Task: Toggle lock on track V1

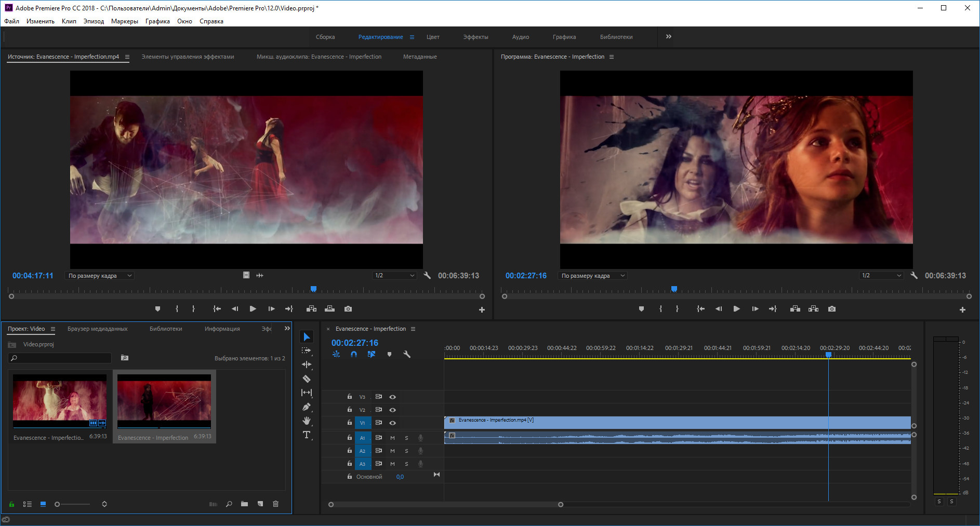Action: coord(349,423)
